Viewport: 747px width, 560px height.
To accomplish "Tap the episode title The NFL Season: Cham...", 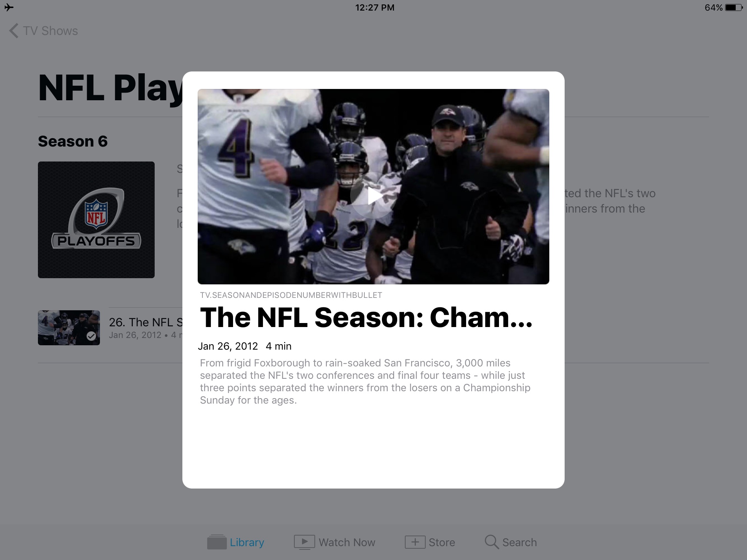I will (x=366, y=317).
